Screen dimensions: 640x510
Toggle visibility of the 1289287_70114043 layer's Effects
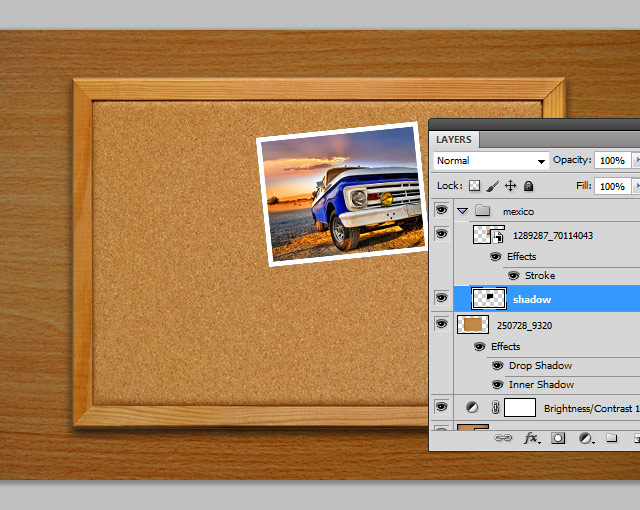point(495,256)
